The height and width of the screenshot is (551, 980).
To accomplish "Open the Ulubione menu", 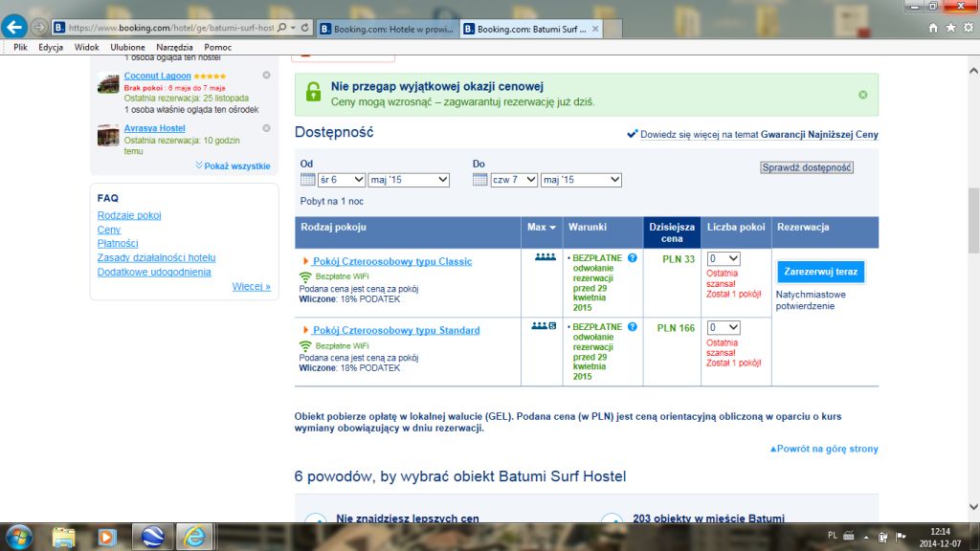I will click(127, 48).
